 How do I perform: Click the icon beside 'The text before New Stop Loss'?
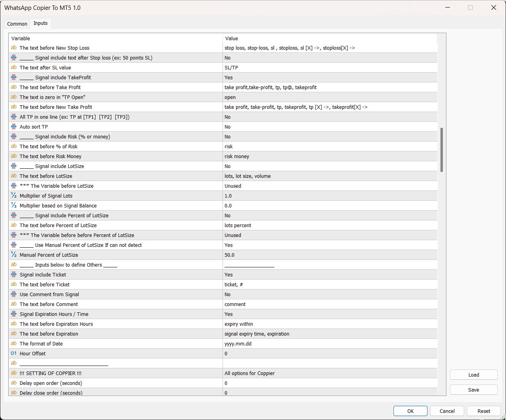(x=14, y=48)
